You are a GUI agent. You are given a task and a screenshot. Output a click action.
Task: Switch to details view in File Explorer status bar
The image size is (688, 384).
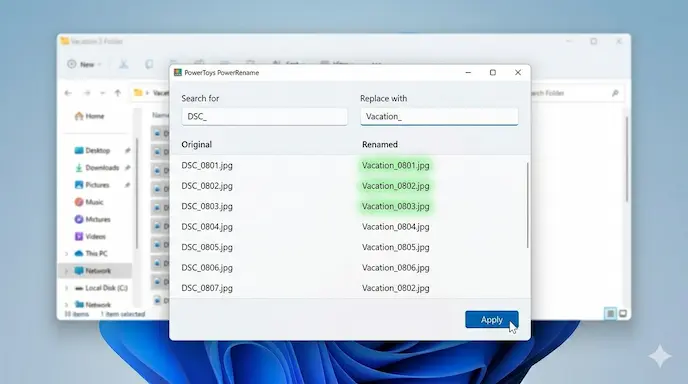[610, 313]
